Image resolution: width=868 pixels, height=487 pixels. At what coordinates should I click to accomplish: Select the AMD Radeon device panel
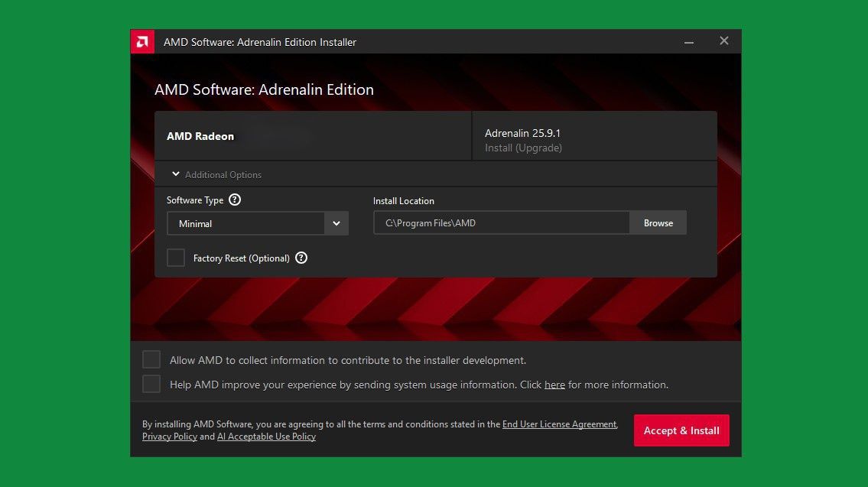click(x=313, y=136)
